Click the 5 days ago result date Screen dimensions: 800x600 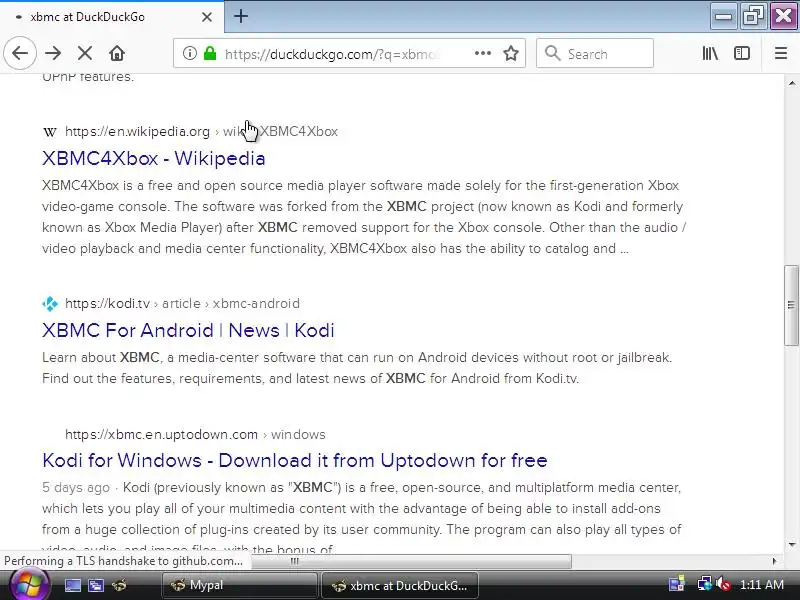point(76,487)
